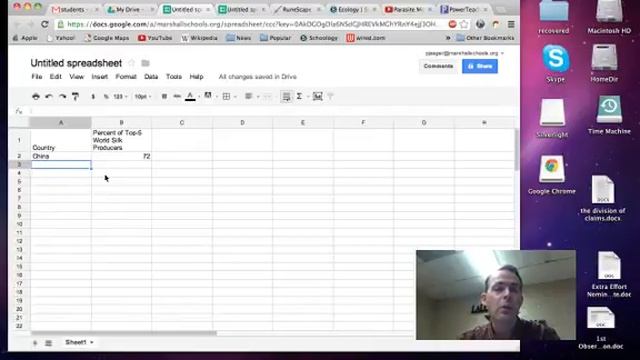640x360 pixels.
Task: Click the Percent of Top-5 header cell
Action: (x=121, y=140)
